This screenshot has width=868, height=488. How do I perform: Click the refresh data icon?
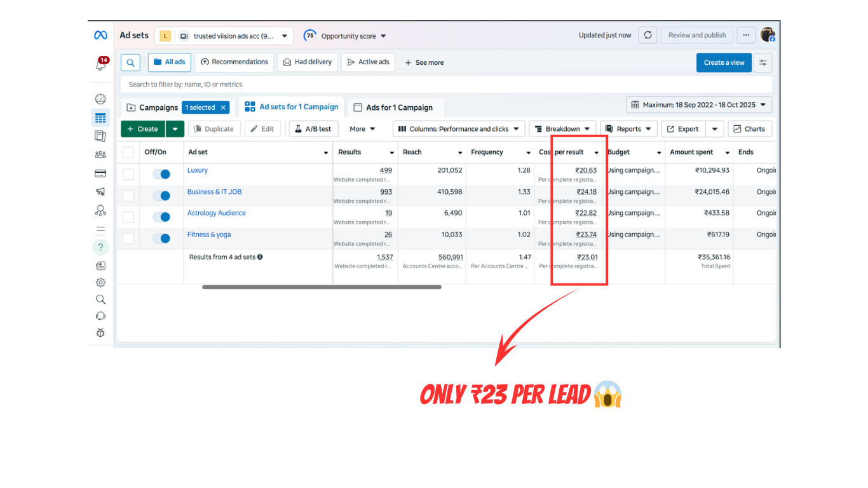[647, 36]
